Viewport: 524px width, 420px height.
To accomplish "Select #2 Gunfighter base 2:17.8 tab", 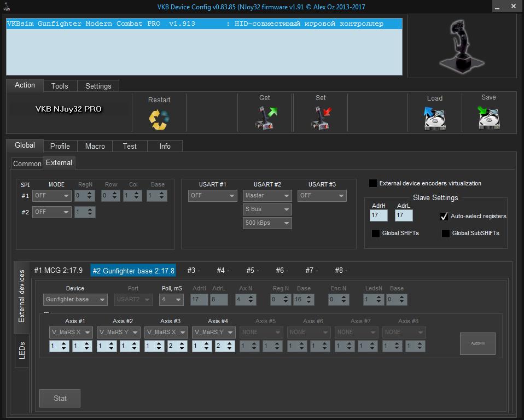I will click(133, 271).
